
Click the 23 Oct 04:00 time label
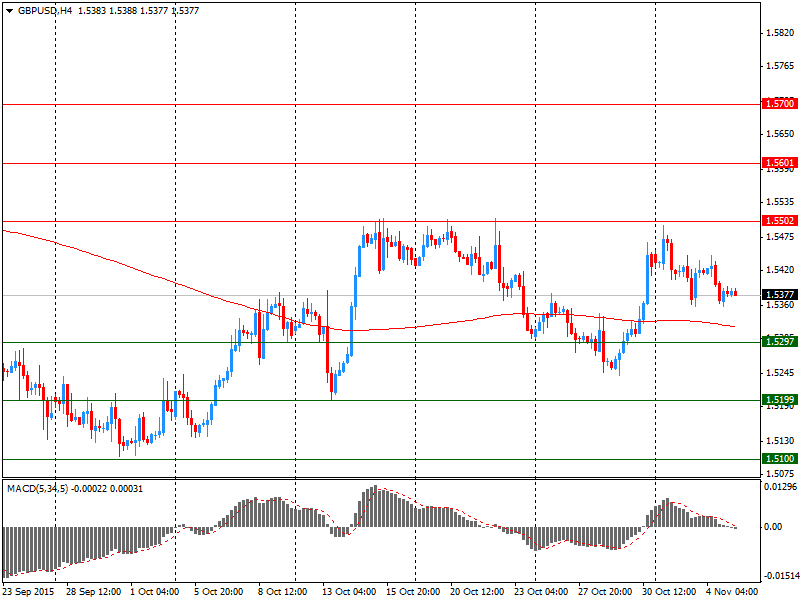(x=541, y=592)
